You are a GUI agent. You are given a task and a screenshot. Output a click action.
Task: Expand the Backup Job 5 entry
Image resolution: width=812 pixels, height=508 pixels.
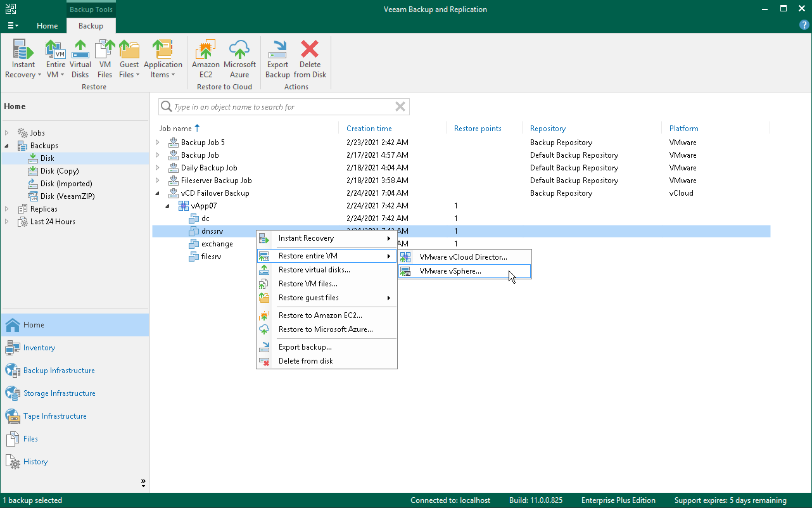[157, 142]
